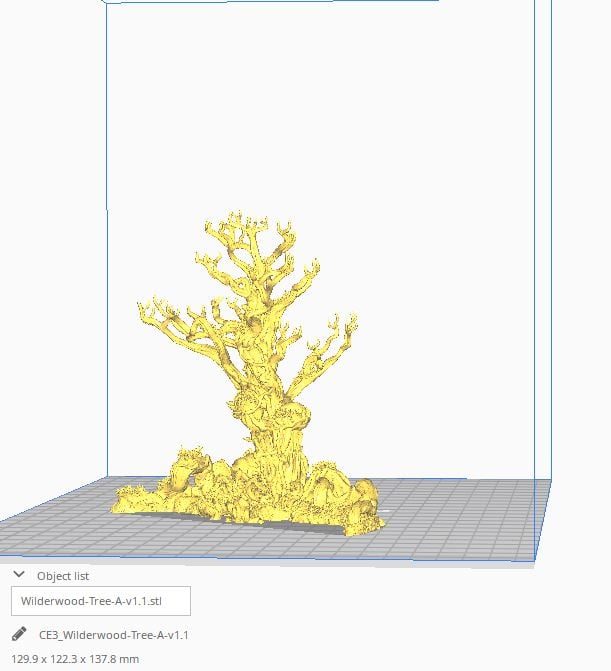Click the 129.9 x 122.3 x 137.8 mm dimensions
This screenshot has height=671, width=611.
[x=75, y=659]
